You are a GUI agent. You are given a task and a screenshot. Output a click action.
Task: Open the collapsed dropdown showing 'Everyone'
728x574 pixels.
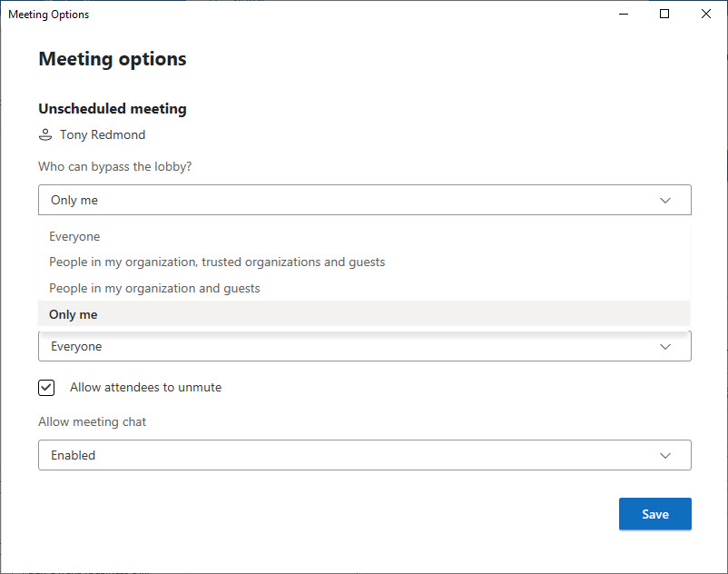pos(363,346)
